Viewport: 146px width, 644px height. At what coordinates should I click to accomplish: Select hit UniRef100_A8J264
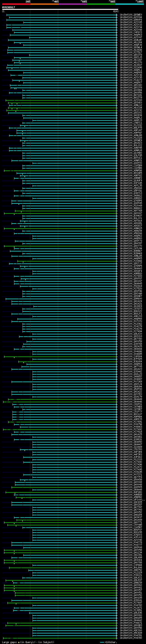tap(131, 42)
